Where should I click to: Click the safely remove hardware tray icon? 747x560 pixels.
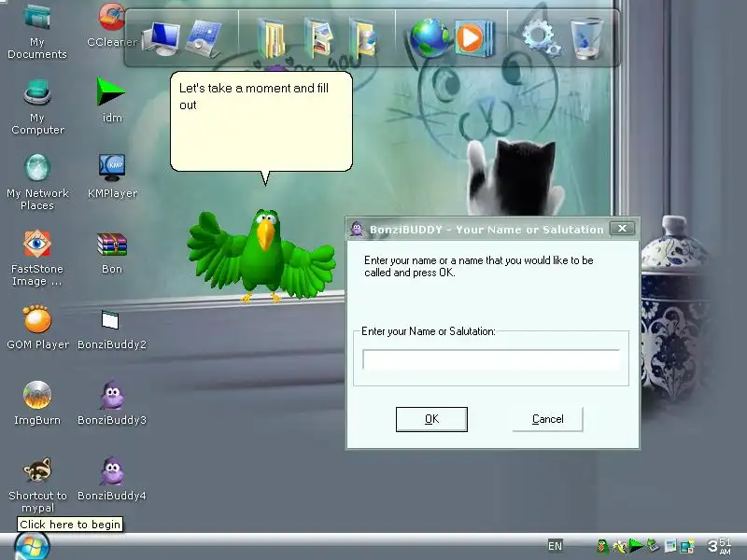coord(652,545)
